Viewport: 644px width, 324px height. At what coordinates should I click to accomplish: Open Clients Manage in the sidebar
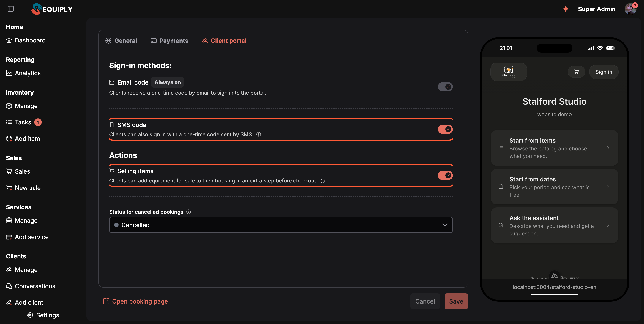[22, 270]
